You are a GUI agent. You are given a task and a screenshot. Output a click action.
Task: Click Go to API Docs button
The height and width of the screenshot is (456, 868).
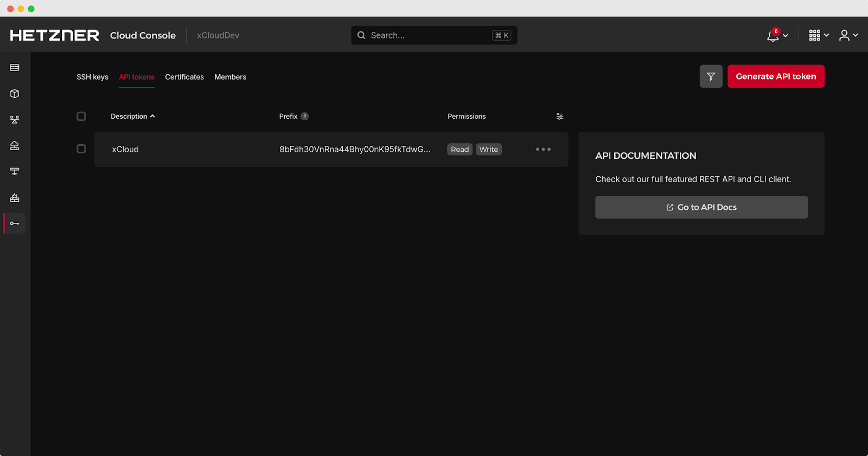701,207
